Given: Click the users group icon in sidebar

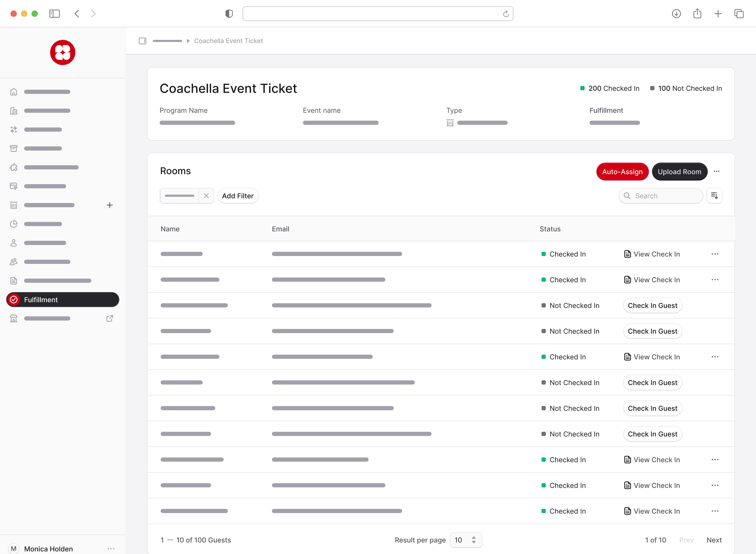Looking at the screenshot, I should coord(13,262).
